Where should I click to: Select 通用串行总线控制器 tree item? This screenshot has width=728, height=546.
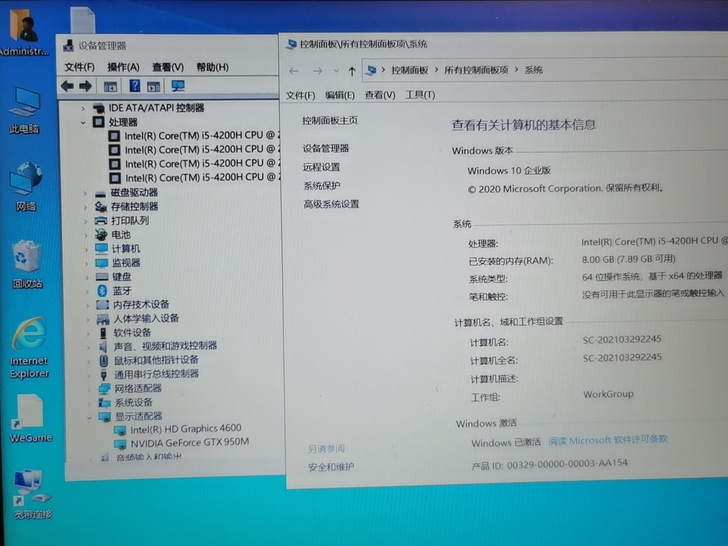tap(156, 374)
